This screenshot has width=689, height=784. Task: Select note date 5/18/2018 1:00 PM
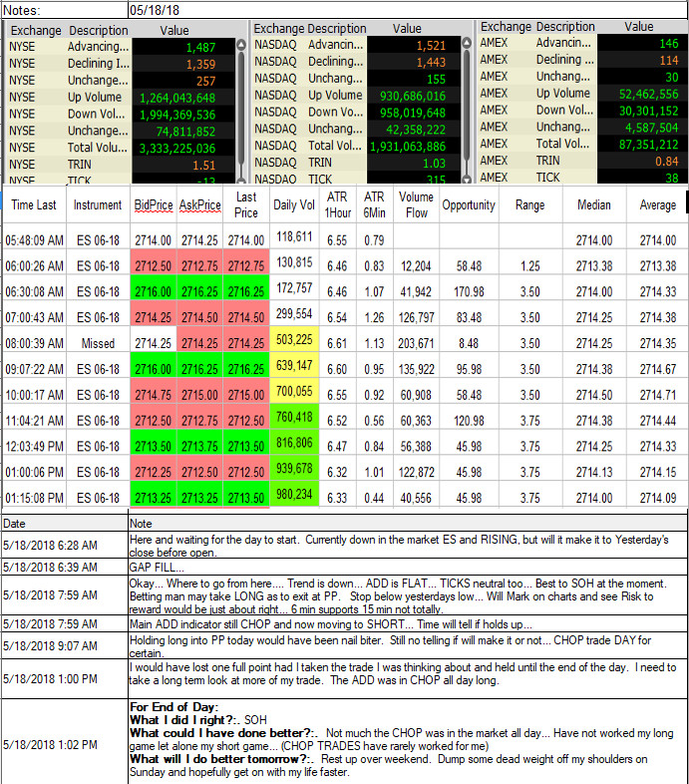[65, 679]
